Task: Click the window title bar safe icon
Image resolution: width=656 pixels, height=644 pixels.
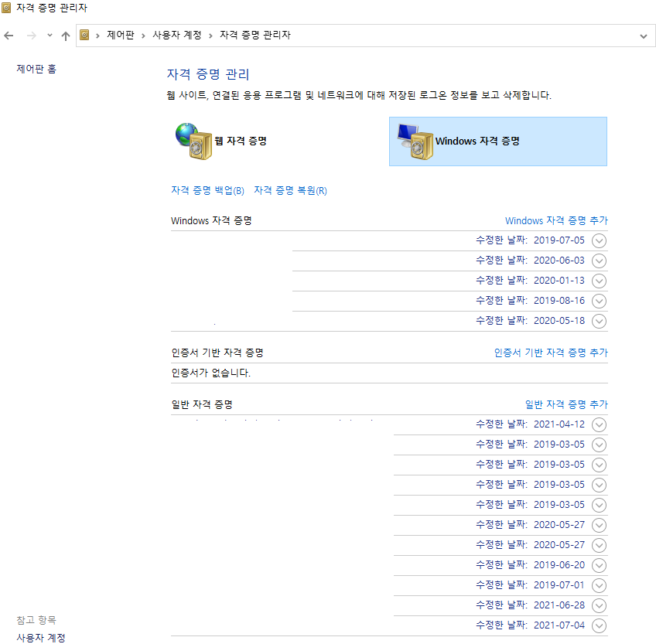Action: (x=6, y=8)
